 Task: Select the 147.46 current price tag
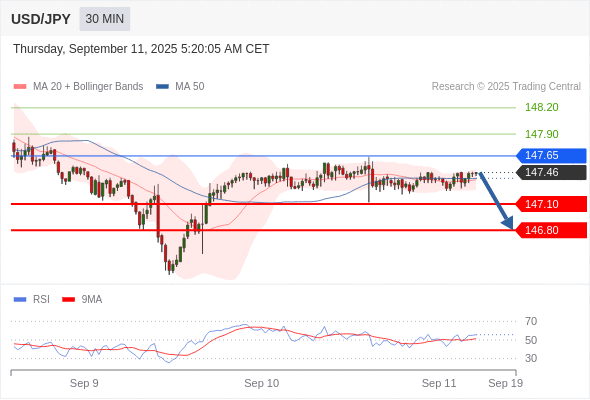[551, 172]
